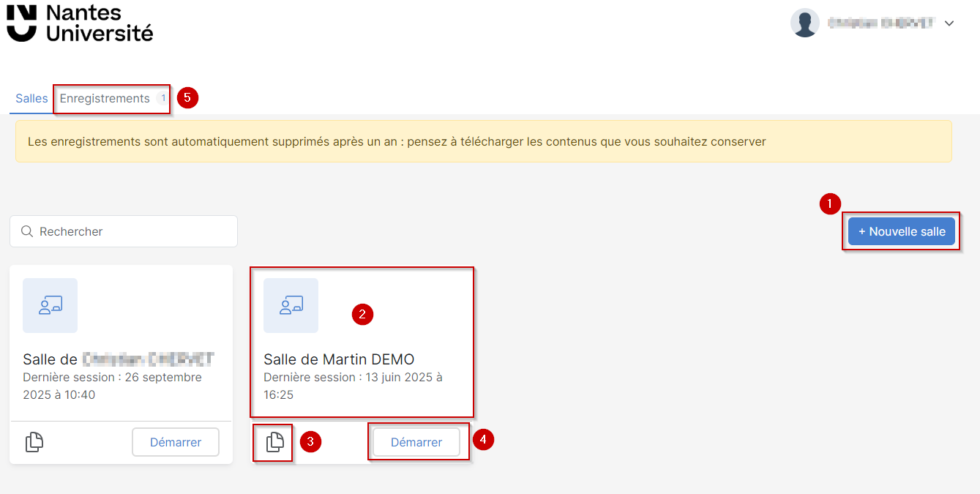The height and width of the screenshot is (494, 980).
Task: Click the Nantes Université logo
Action: click(80, 23)
